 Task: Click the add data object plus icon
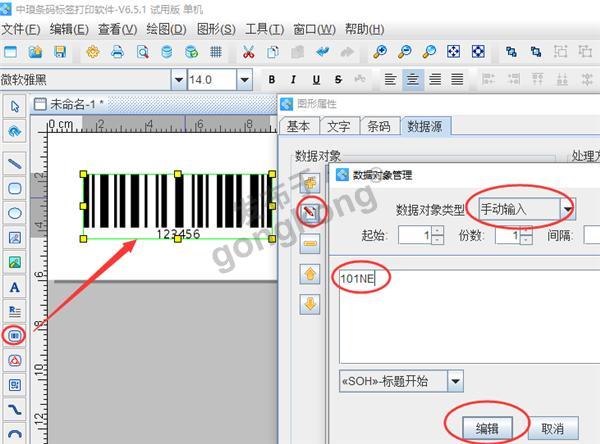pos(310,183)
